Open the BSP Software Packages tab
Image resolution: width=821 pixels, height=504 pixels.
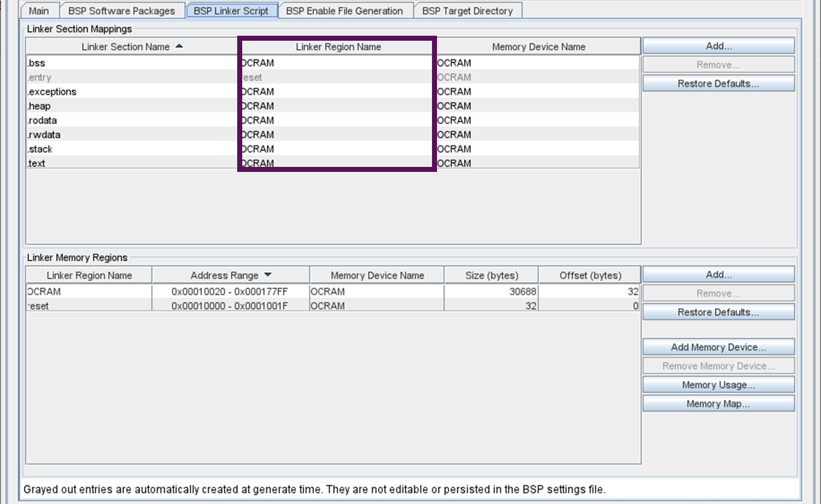tap(121, 10)
